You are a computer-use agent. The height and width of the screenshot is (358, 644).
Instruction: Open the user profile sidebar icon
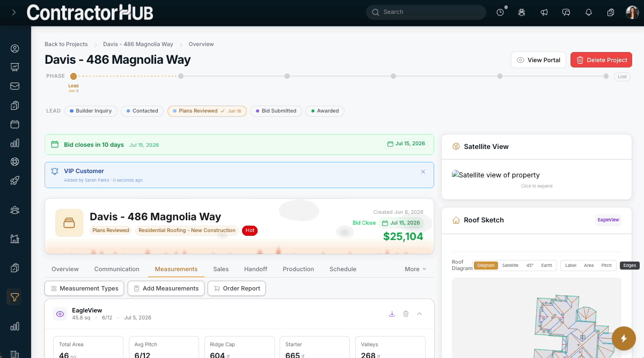pos(15,48)
